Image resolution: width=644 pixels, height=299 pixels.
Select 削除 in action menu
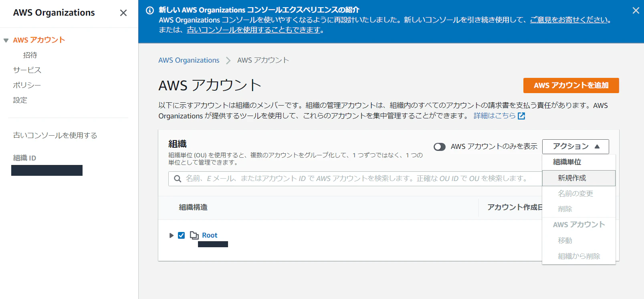click(579, 209)
